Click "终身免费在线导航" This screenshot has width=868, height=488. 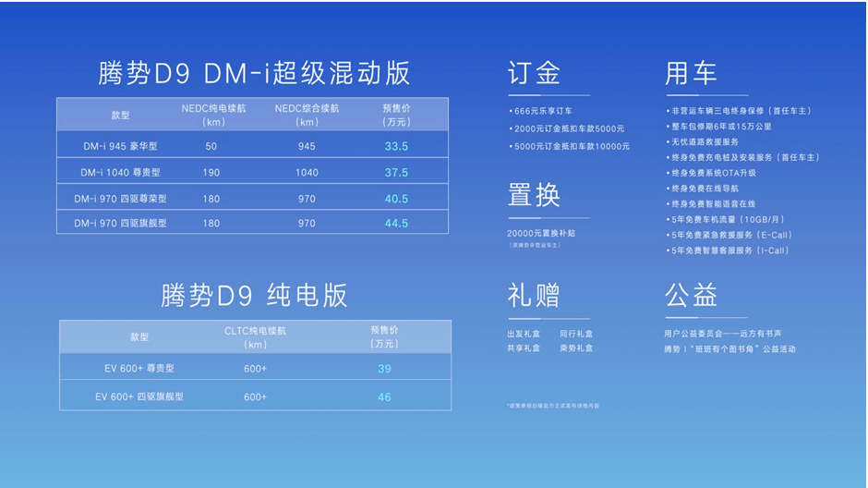[x=705, y=189]
